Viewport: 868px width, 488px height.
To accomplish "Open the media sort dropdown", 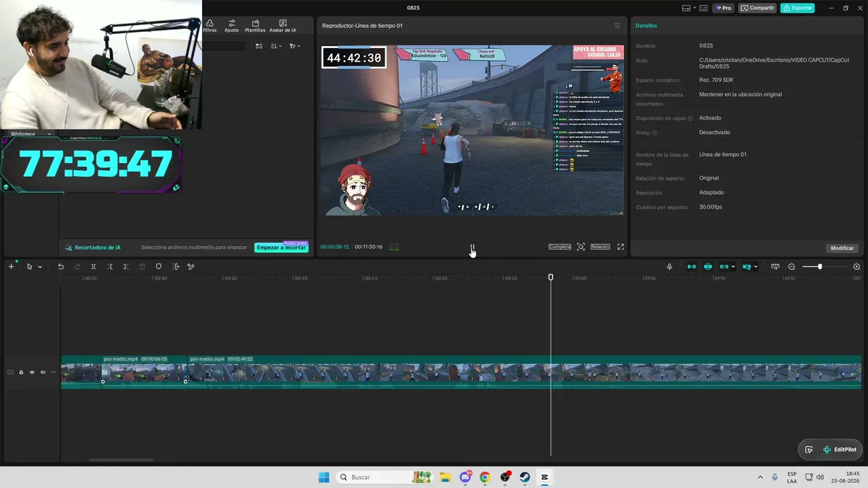I will tap(276, 46).
